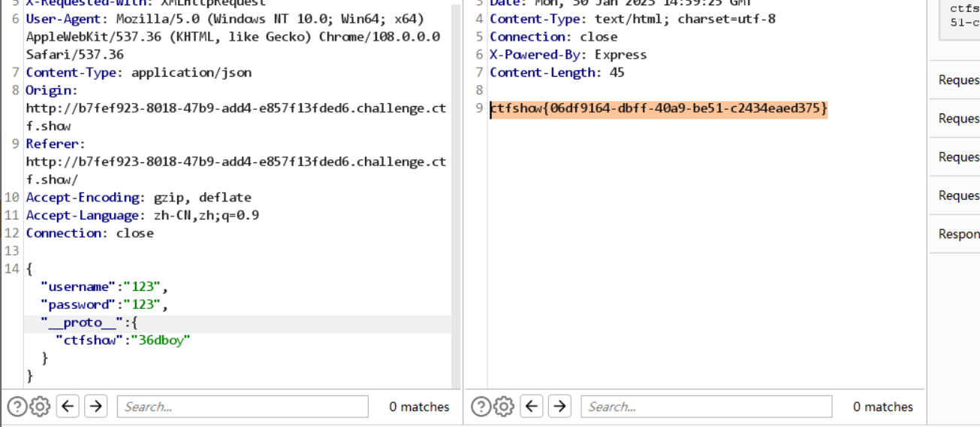
Task: Click the highlighted ctfshow flag in response
Action: click(659, 109)
